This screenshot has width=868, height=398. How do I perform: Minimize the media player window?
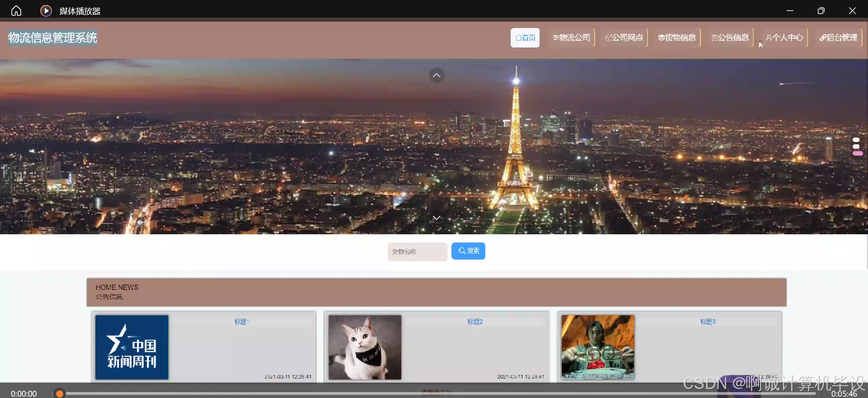[790, 10]
